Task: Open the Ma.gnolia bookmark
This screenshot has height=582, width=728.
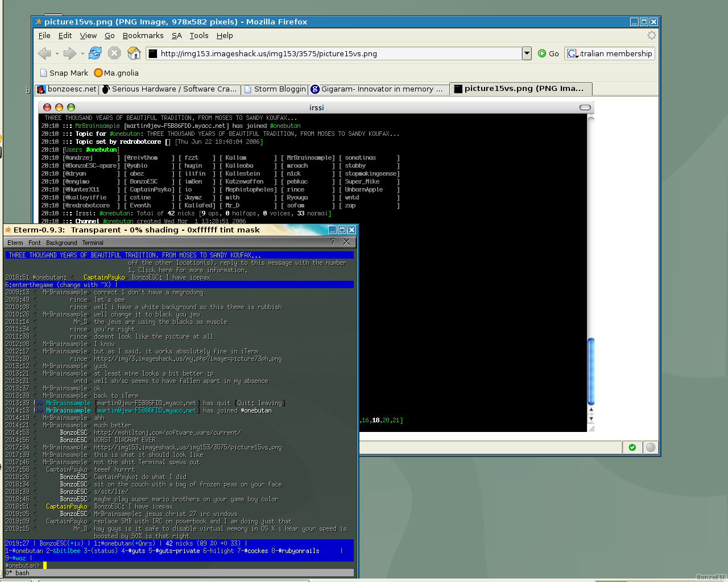Action: (116, 73)
